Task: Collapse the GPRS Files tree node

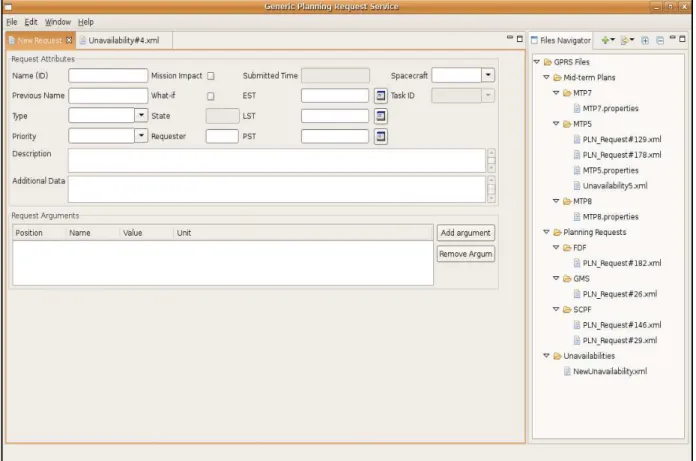Action: pyautogui.click(x=537, y=62)
